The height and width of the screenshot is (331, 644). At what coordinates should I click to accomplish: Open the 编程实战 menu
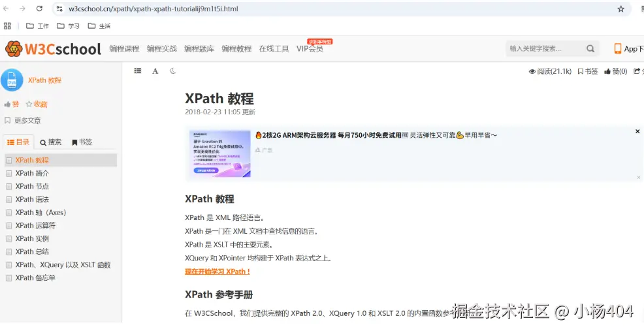[x=162, y=48]
